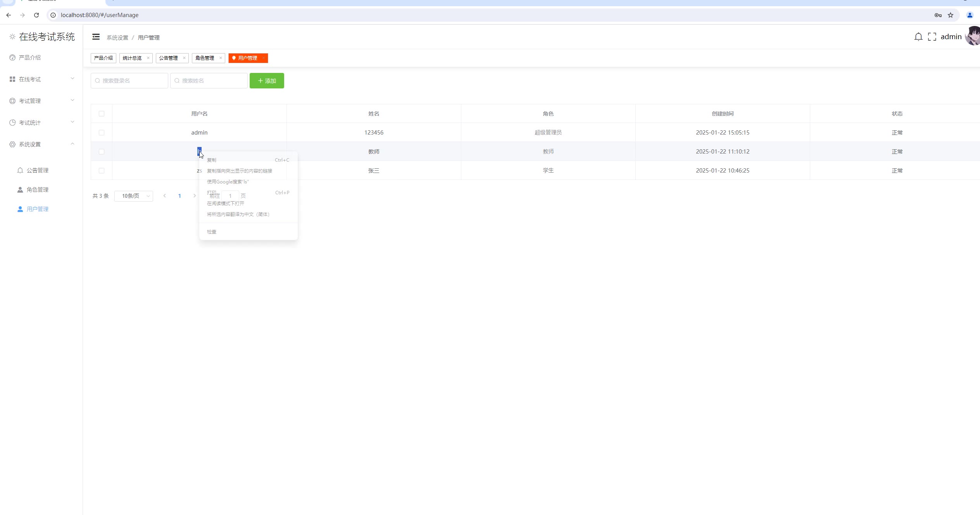The image size is (980, 515).
Task: Close the 统计总览 tab
Action: tap(148, 58)
